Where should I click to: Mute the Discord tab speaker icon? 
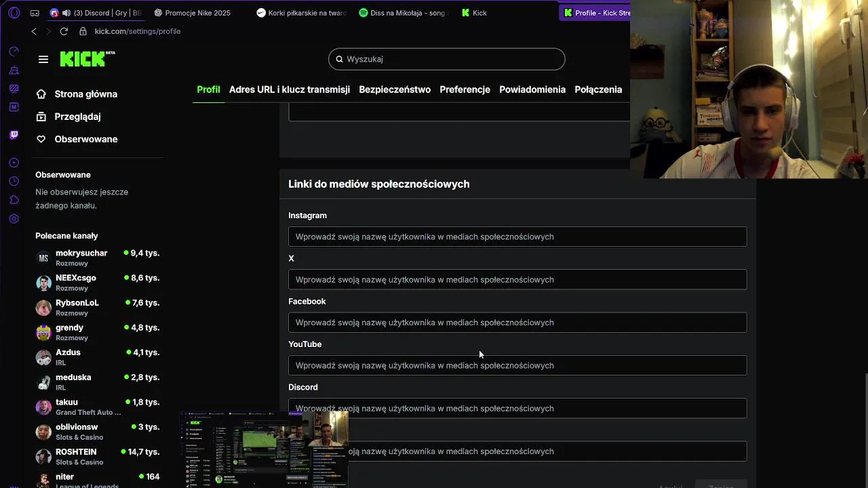66,13
